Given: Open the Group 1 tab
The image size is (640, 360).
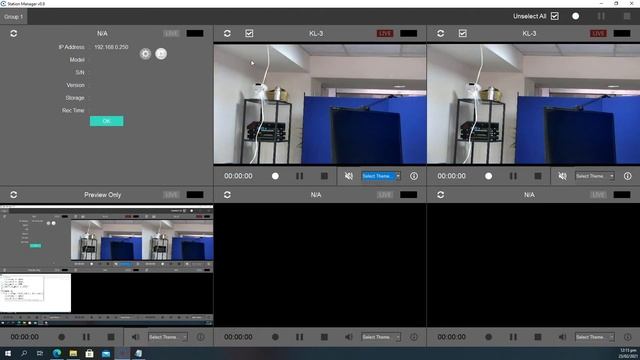Looking at the screenshot, I should click(x=13, y=17).
